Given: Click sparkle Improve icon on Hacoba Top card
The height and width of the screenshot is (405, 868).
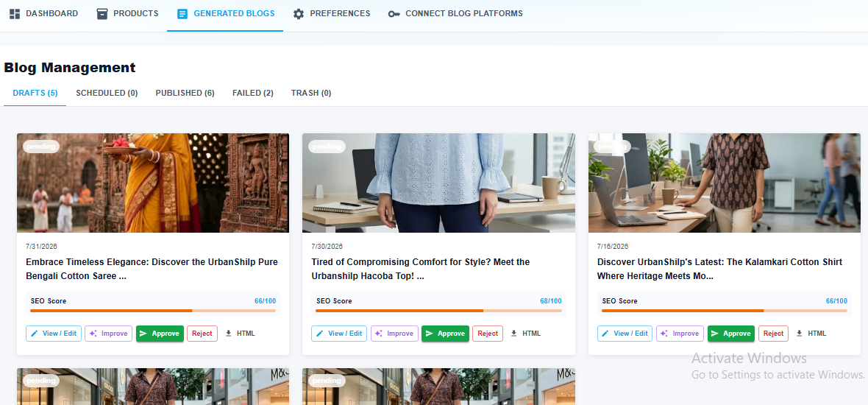Looking at the screenshot, I should (x=379, y=334).
